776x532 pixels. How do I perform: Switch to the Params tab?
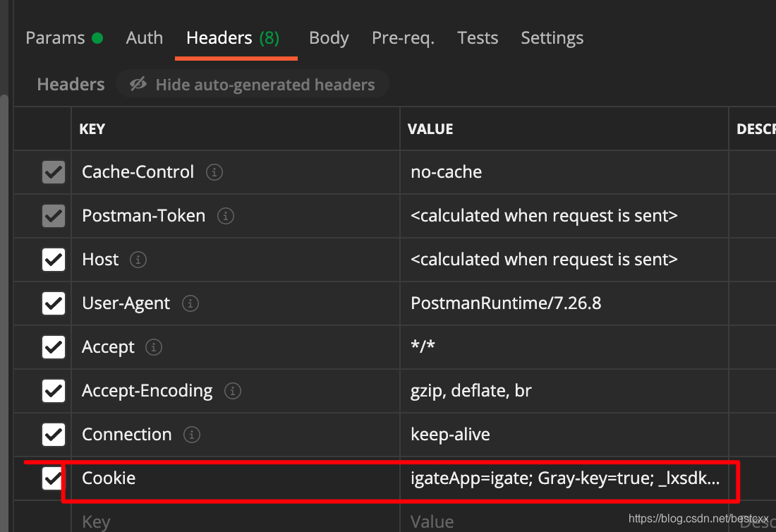point(64,38)
